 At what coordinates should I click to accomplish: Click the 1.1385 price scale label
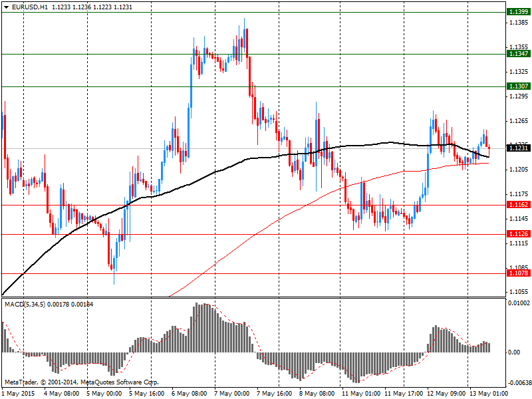coord(519,23)
